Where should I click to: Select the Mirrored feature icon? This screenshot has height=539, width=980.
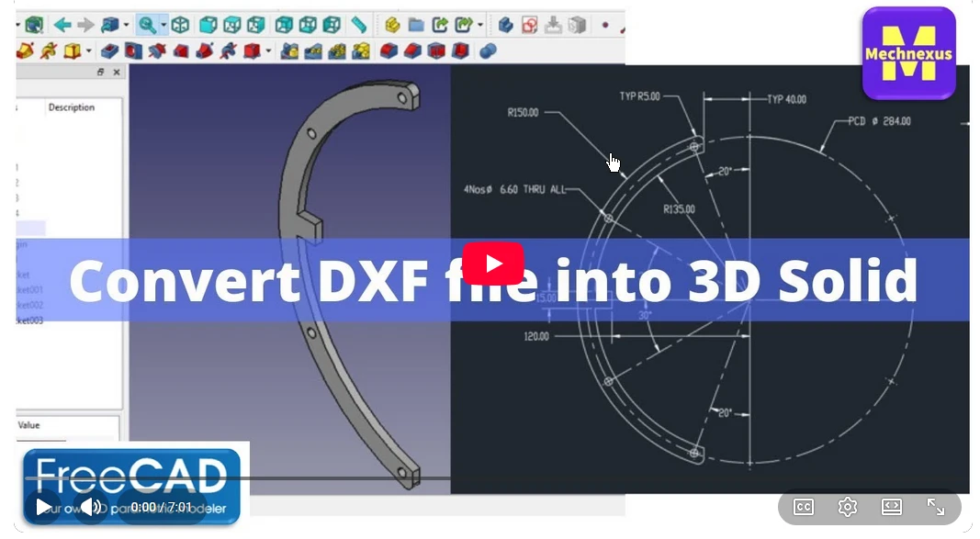pos(289,51)
